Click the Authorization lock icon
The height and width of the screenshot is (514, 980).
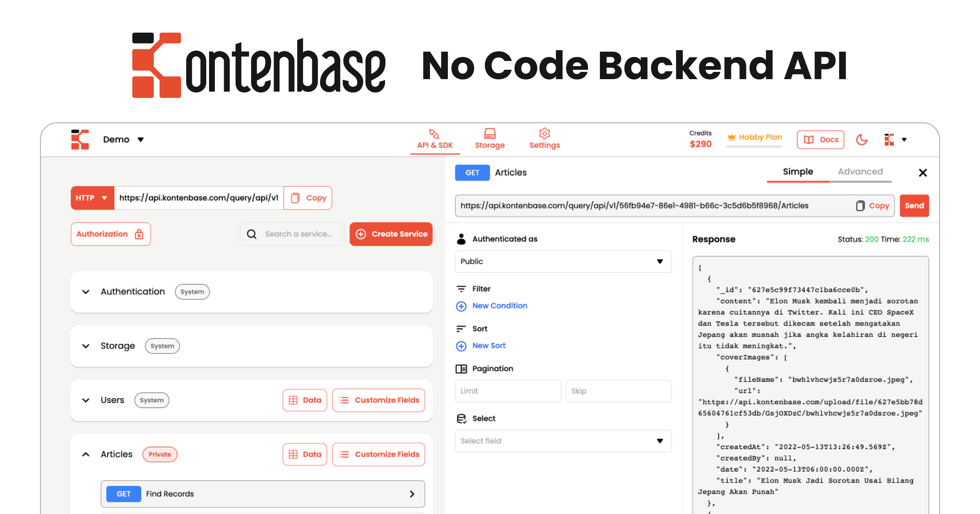click(x=138, y=234)
